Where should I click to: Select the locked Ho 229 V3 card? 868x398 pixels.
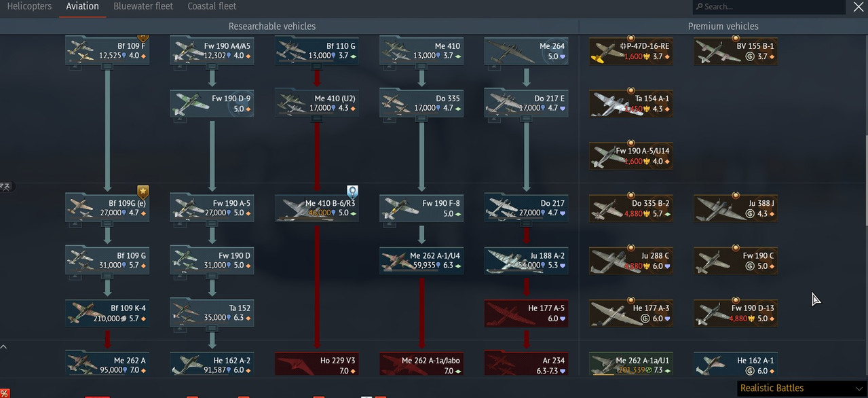click(x=316, y=364)
